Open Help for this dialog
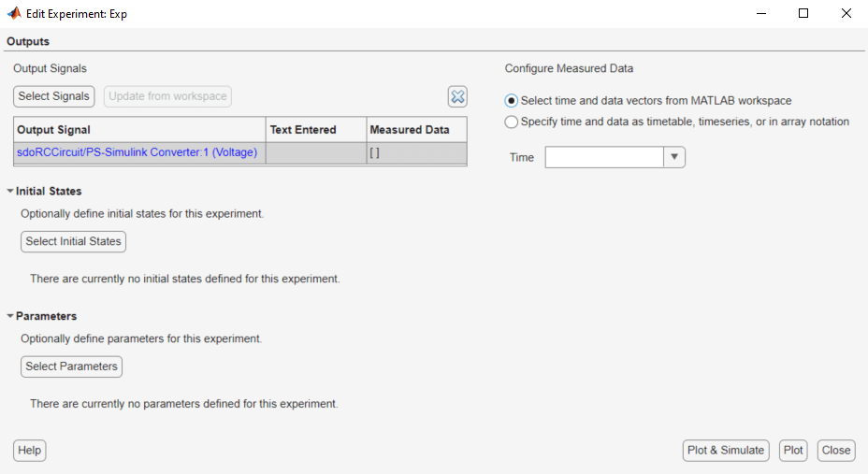The width and height of the screenshot is (868, 474). pyautogui.click(x=29, y=451)
